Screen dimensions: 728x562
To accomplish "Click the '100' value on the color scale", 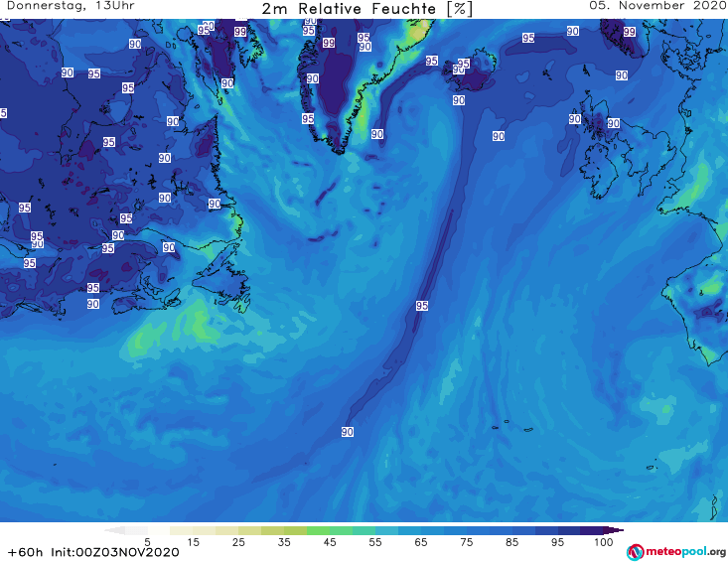I will tap(604, 541).
